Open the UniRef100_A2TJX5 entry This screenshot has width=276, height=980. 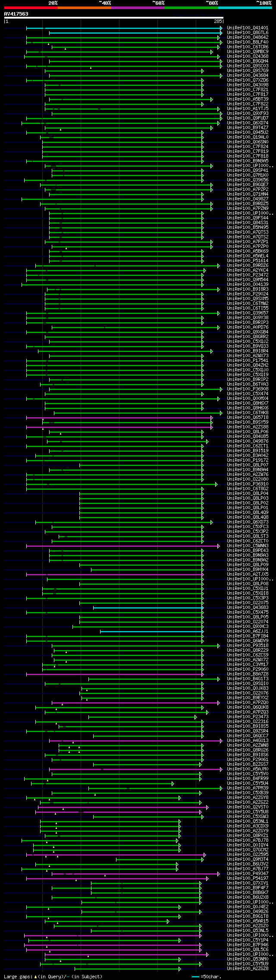[x=248, y=574]
